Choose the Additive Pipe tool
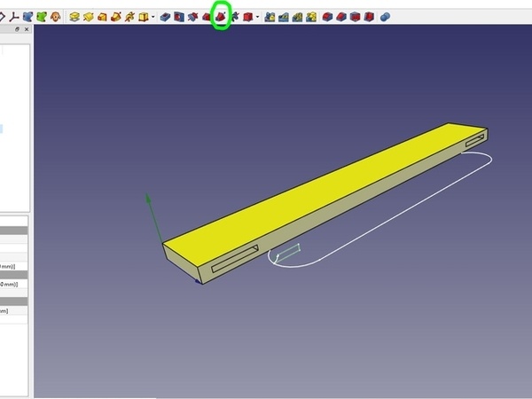 click(115, 16)
